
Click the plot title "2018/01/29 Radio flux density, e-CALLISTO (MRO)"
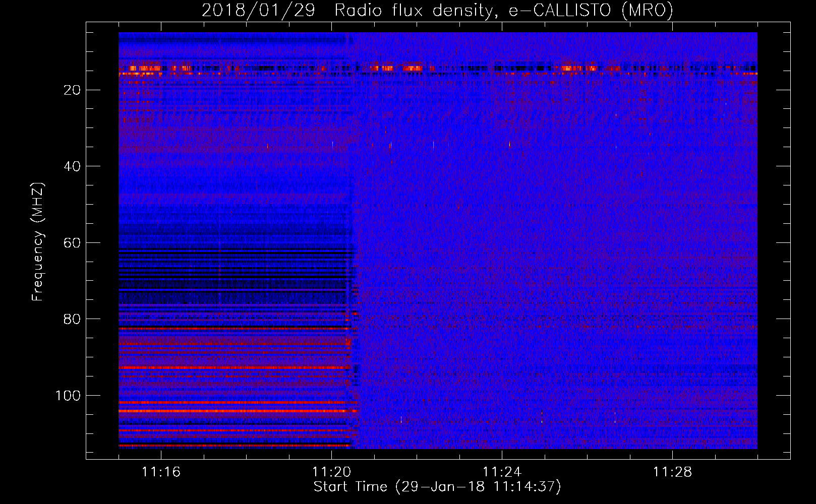[437, 10]
